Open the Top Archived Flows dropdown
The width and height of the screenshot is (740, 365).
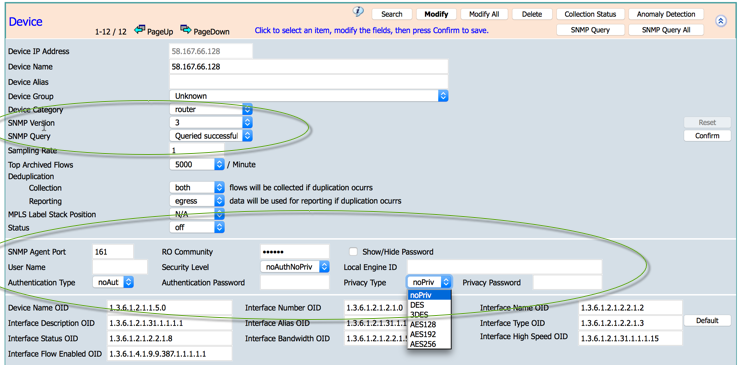pos(197,165)
